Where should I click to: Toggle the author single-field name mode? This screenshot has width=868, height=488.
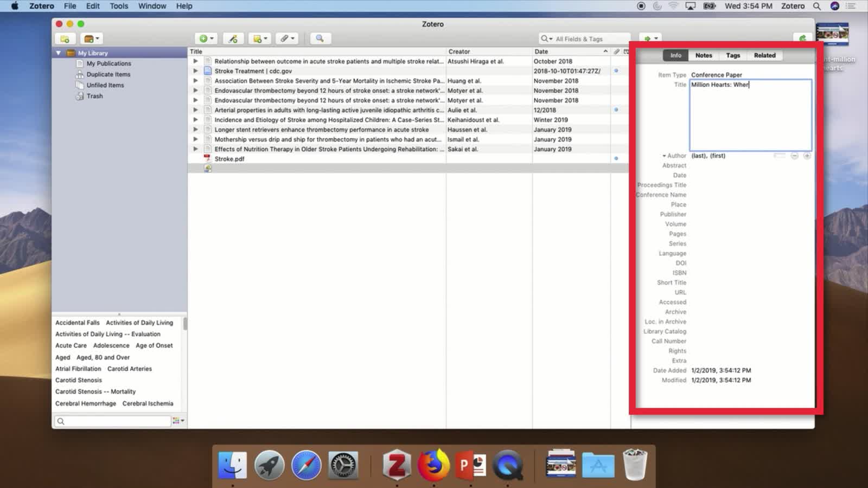780,156
